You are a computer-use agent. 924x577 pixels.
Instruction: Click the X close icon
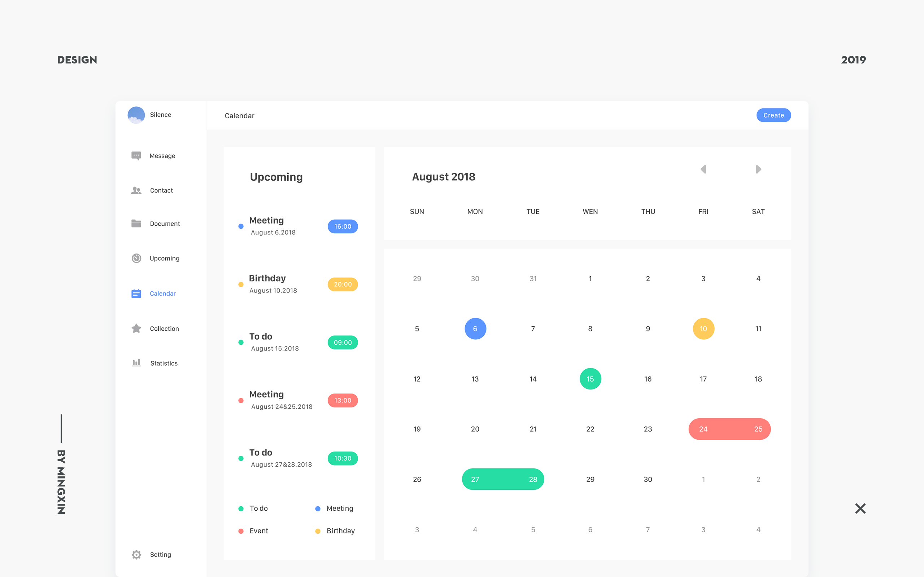[x=860, y=508]
